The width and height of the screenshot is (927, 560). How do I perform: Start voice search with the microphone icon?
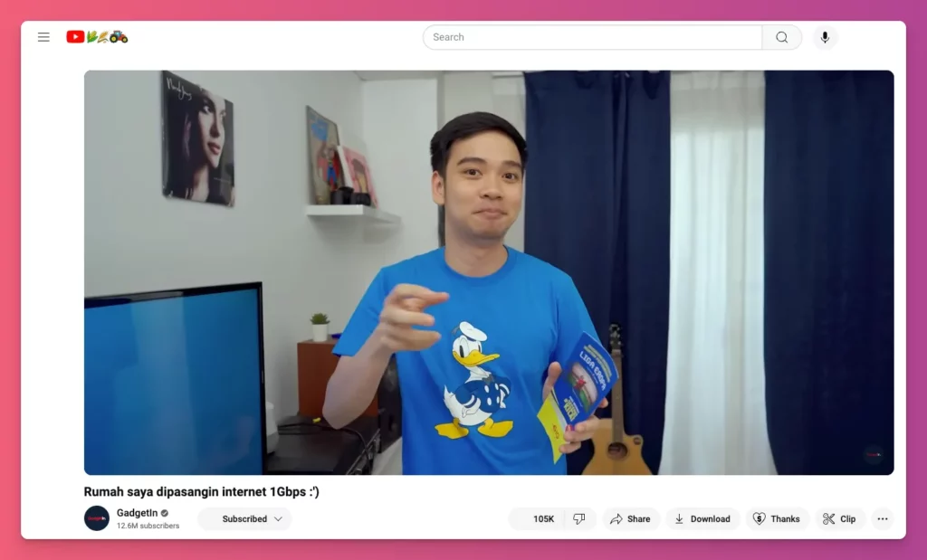[x=824, y=37]
